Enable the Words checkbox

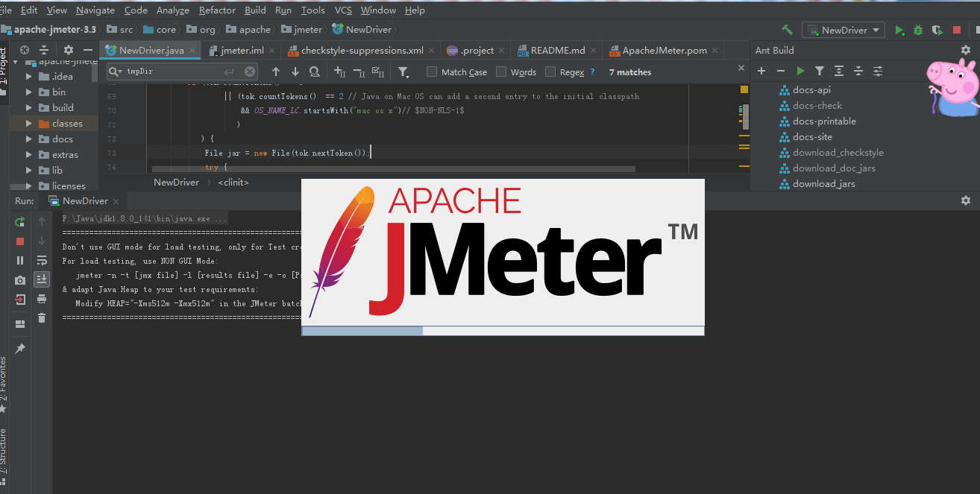coord(501,72)
